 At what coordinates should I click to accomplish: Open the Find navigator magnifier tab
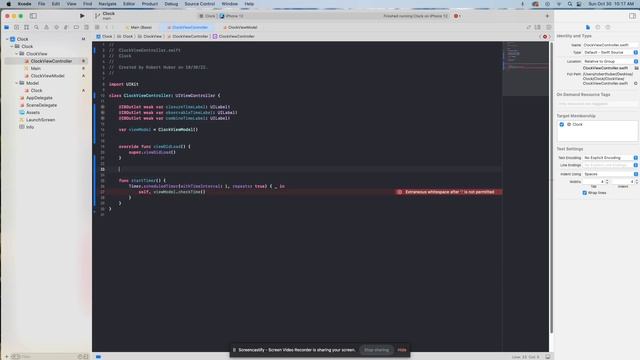coord(36,27)
